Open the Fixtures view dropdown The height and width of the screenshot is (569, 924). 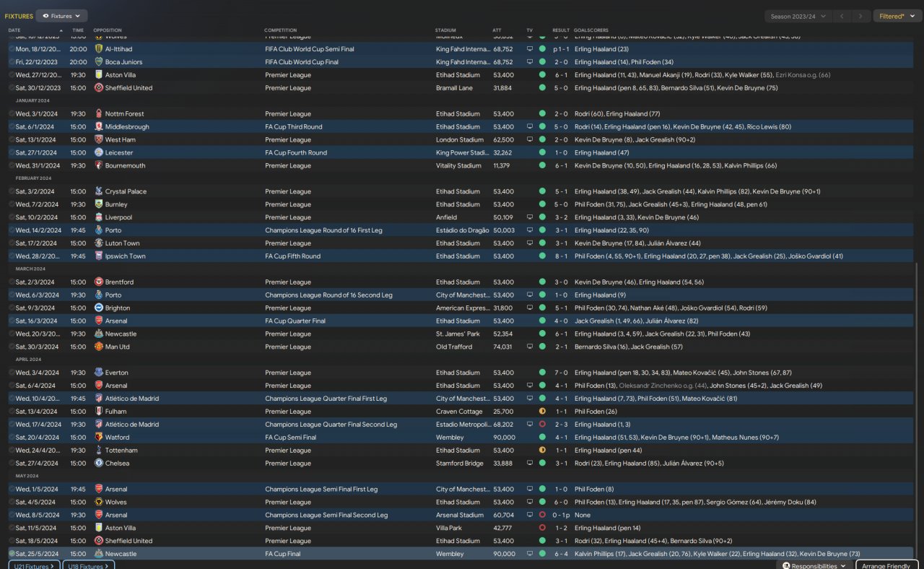(x=61, y=15)
